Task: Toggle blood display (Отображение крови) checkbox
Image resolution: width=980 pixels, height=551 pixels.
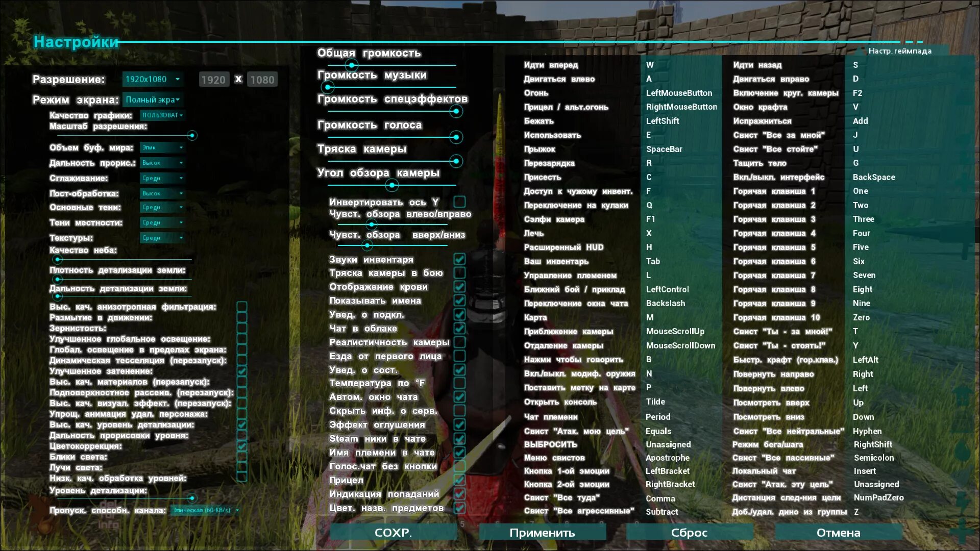Action: click(459, 287)
